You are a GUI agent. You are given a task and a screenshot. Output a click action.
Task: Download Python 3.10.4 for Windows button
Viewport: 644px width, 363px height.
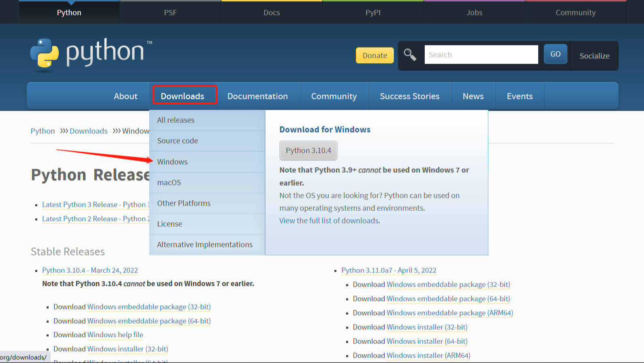tap(308, 150)
